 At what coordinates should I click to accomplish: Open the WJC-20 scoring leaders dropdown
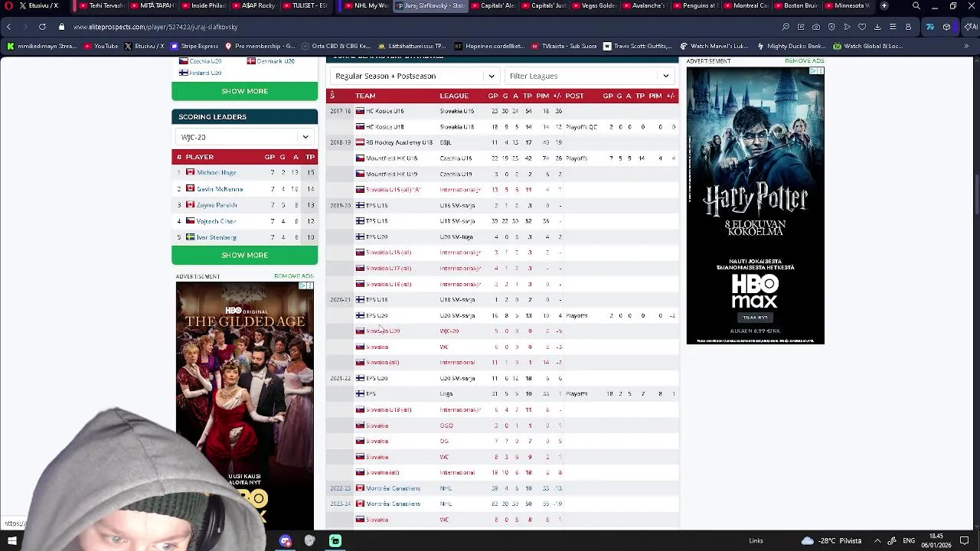pyautogui.click(x=244, y=137)
